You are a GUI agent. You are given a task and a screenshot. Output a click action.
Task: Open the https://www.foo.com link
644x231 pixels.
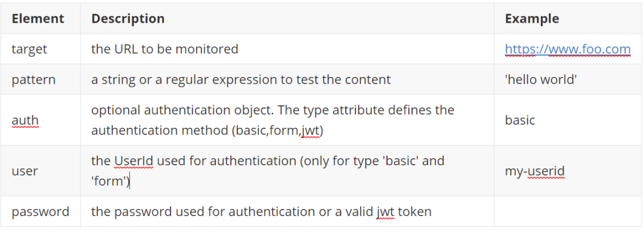[x=568, y=50]
